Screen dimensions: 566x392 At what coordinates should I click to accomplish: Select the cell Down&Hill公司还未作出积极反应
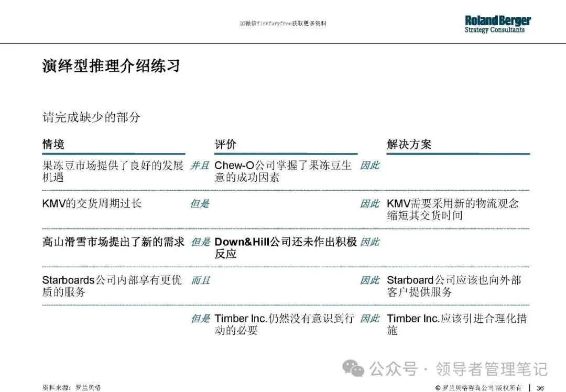286,247
